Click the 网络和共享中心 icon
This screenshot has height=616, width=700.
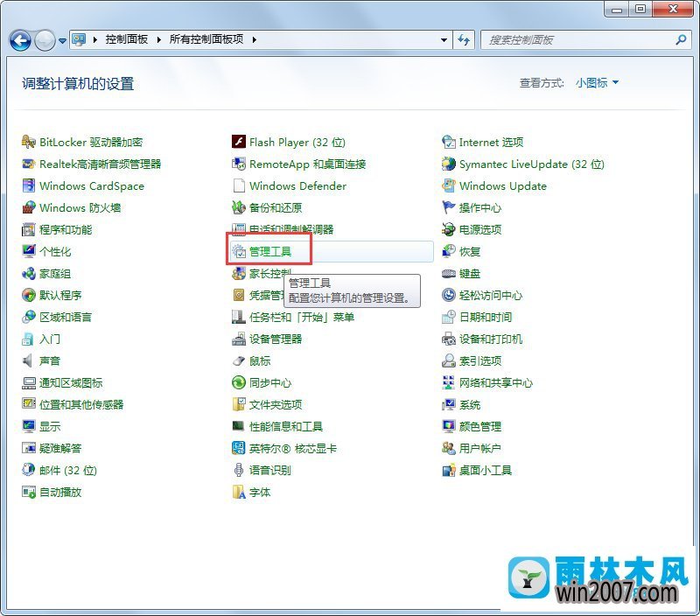pyautogui.click(x=449, y=382)
